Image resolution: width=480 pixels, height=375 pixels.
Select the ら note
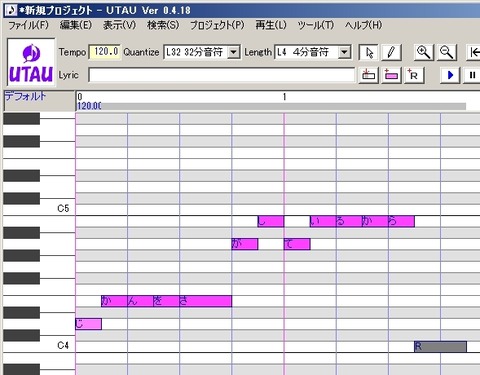[401, 221]
